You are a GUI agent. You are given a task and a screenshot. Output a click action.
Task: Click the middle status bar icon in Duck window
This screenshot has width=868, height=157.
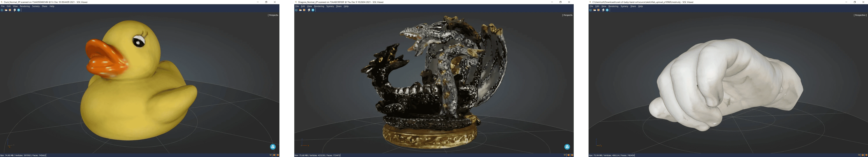point(274,155)
